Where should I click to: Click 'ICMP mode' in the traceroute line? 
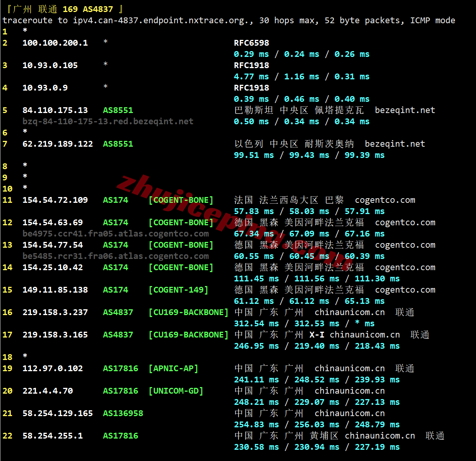[433, 21]
